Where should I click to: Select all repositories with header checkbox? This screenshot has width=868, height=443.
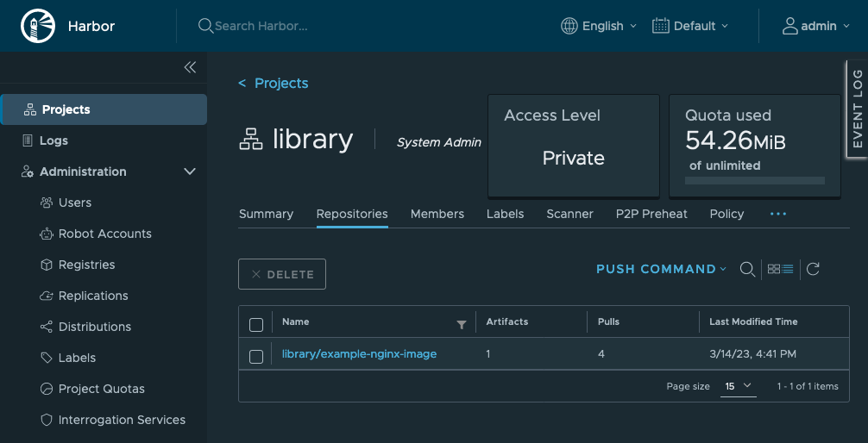(x=256, y=325)
